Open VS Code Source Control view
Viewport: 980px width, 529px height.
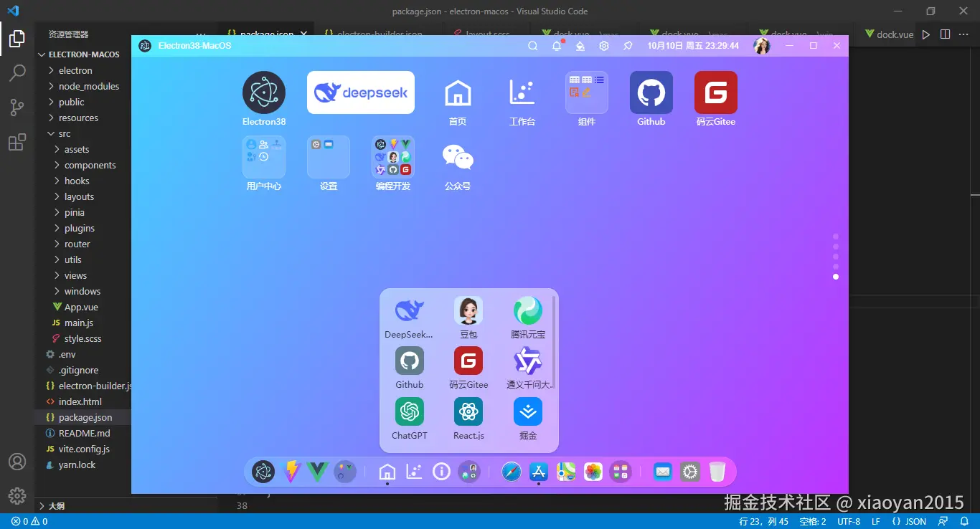pos(17,108)
